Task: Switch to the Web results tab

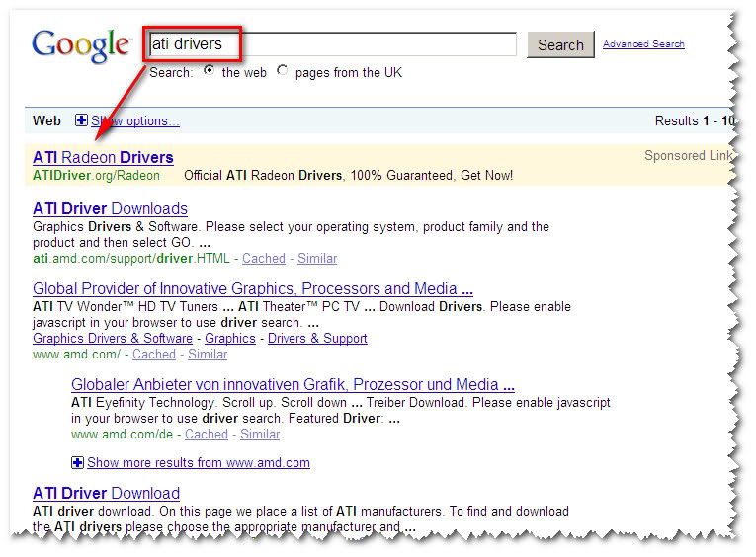Action: (46, 121)
